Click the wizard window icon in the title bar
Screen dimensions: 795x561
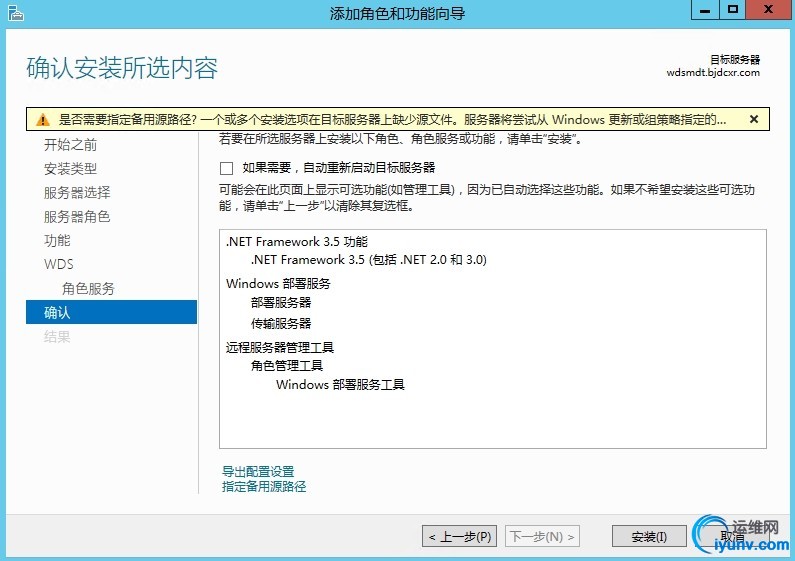(x=16, y=13)
